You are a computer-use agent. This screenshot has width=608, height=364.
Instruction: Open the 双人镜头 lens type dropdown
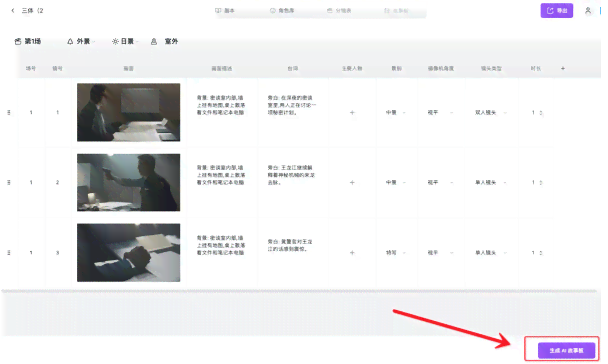pyautogui.click(x=491, y=112)
